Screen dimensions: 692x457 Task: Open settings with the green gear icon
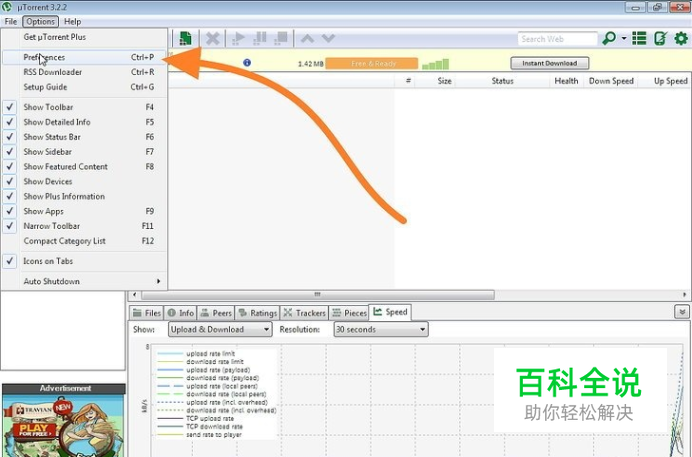tap(681, 38)
